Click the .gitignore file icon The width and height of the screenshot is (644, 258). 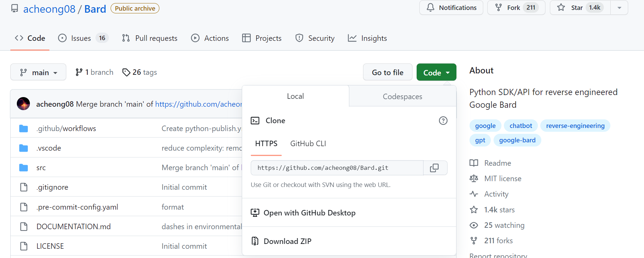tap(24, 187)
